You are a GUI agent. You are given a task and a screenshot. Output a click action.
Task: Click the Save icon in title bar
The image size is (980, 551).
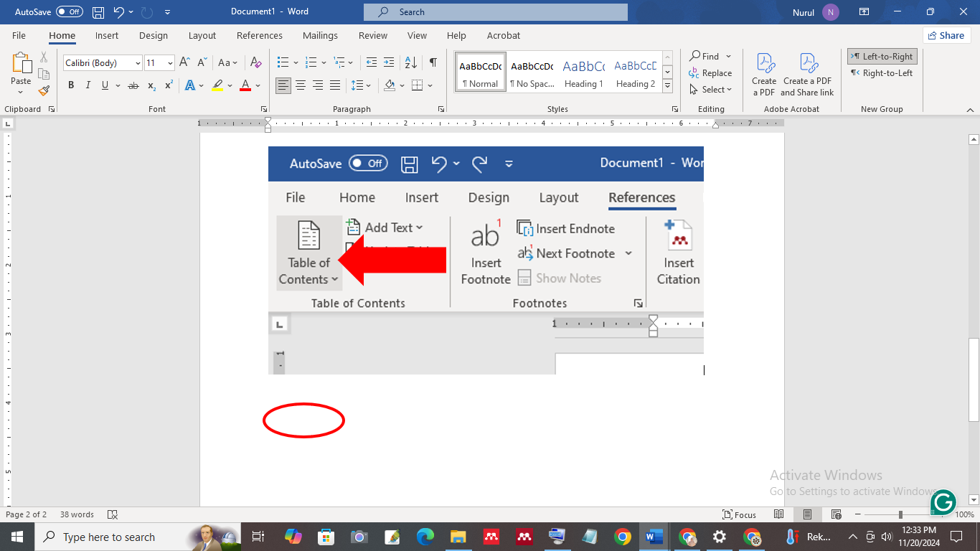[99, 12]
